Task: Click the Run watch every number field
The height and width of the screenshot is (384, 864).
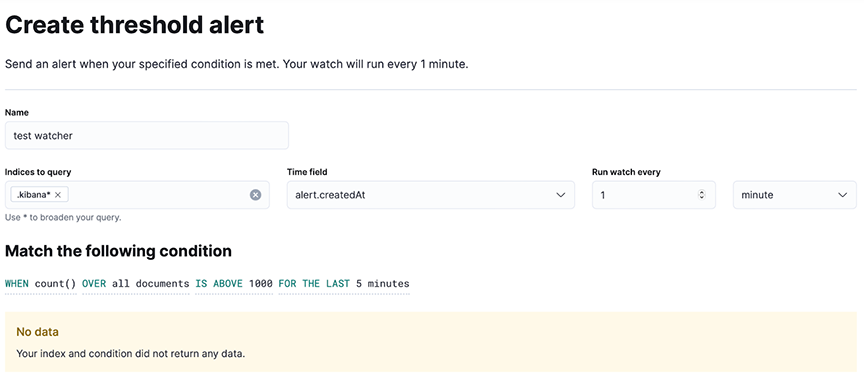Action: [654, 194]
